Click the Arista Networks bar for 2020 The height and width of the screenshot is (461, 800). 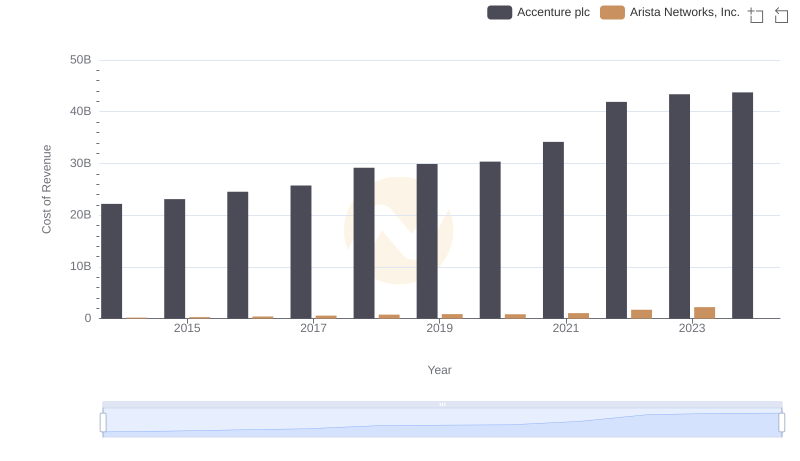(515, 316)
